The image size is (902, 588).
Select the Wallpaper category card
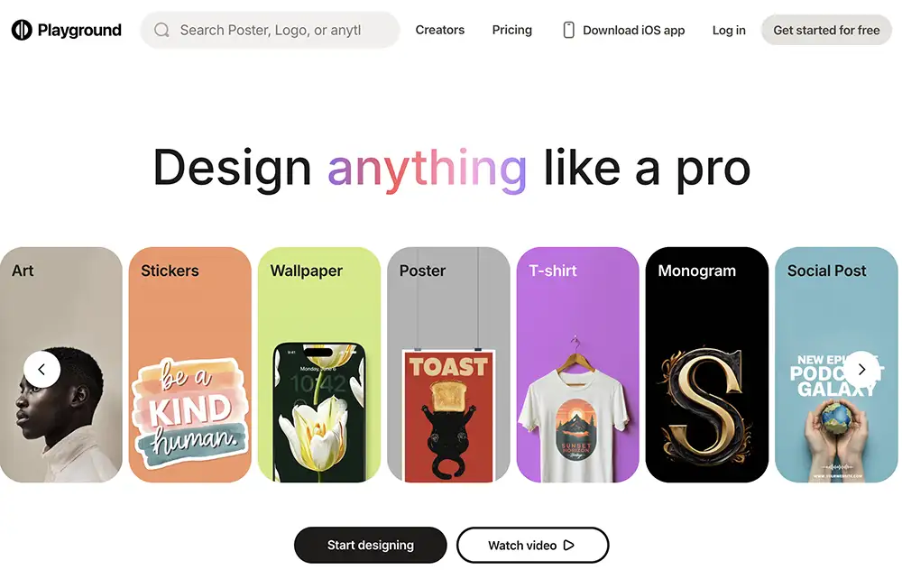coord(319,364)
